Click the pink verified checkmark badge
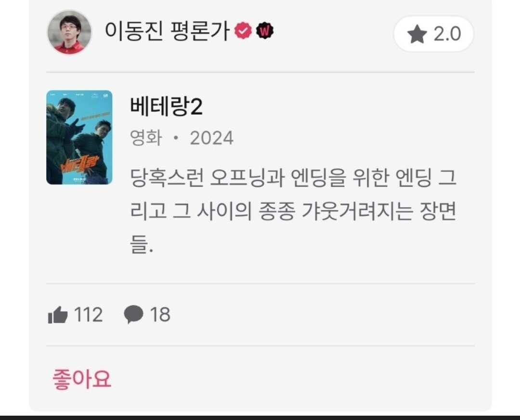This screenshot has width=520, height=420. tap(243, 30)
